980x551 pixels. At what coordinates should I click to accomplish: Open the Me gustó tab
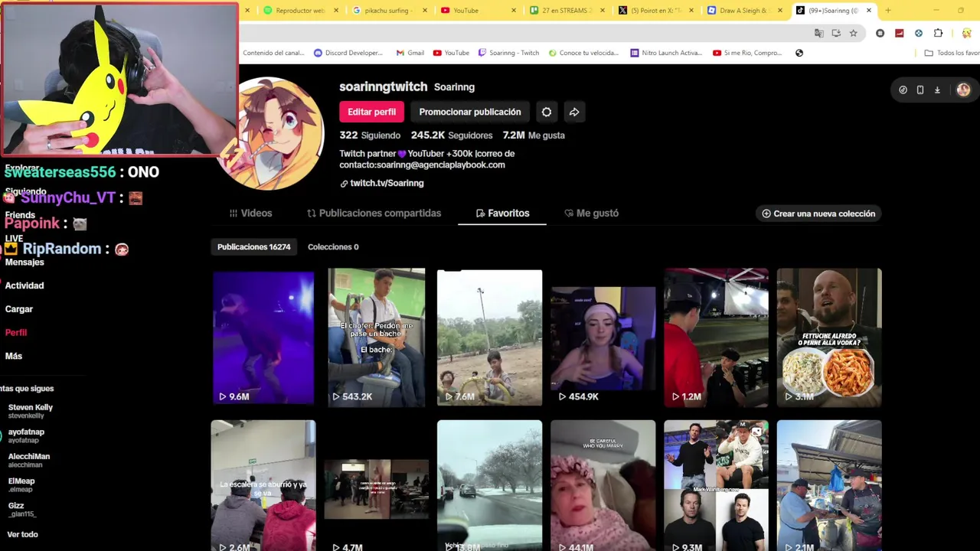point(591,213)
